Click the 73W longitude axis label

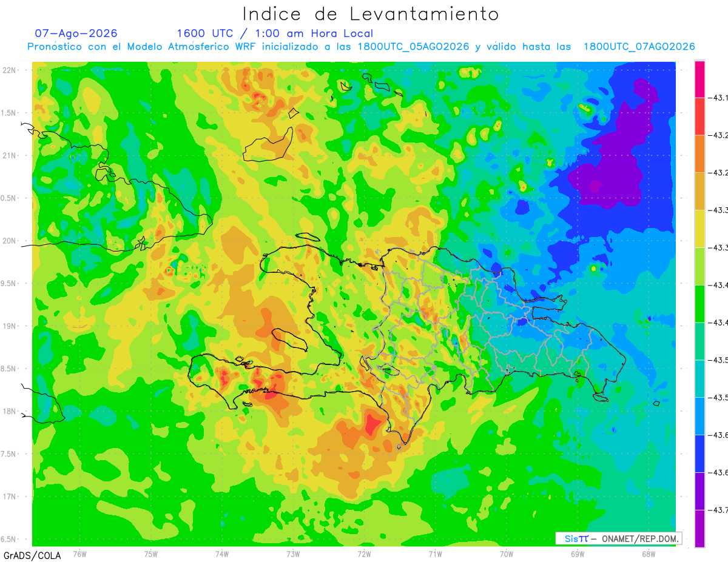293,554
